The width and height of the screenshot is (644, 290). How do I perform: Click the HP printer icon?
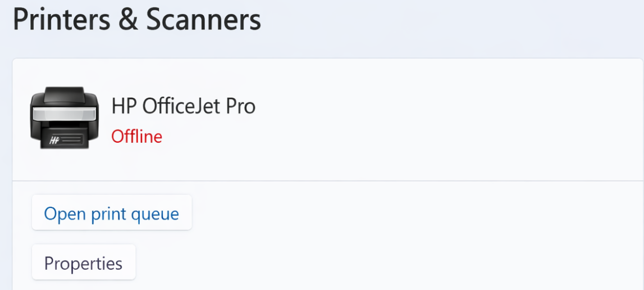tap(64, 117)
